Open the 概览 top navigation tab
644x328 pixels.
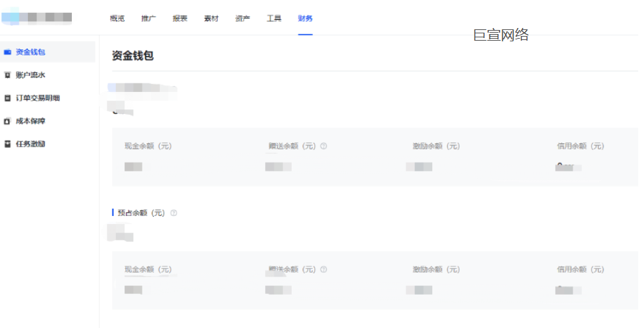click(117, 18)
